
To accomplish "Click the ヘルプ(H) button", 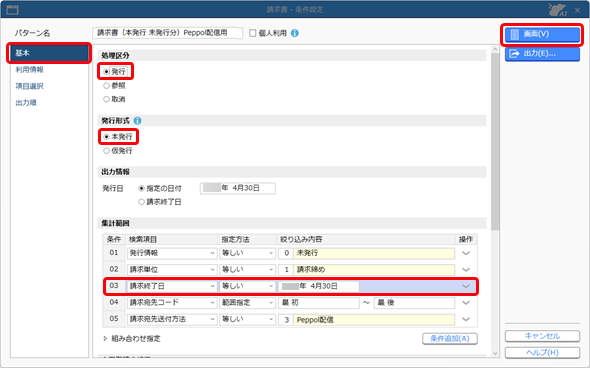I will pyautogui.click(x=542, y=353).
